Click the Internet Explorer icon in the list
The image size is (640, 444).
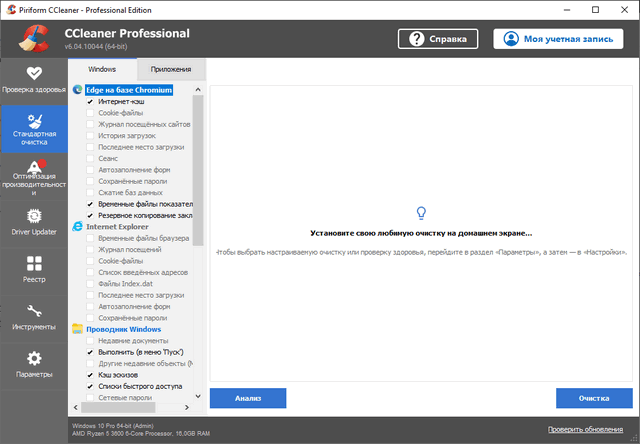pos(77,226)
